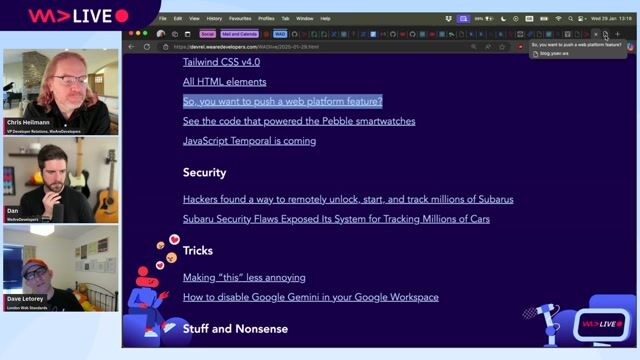Screen dimensions: 640x360
Task: Click the blog.yoav.ws tooltip text
Action: pyautogui.click(x=554, y=53)
